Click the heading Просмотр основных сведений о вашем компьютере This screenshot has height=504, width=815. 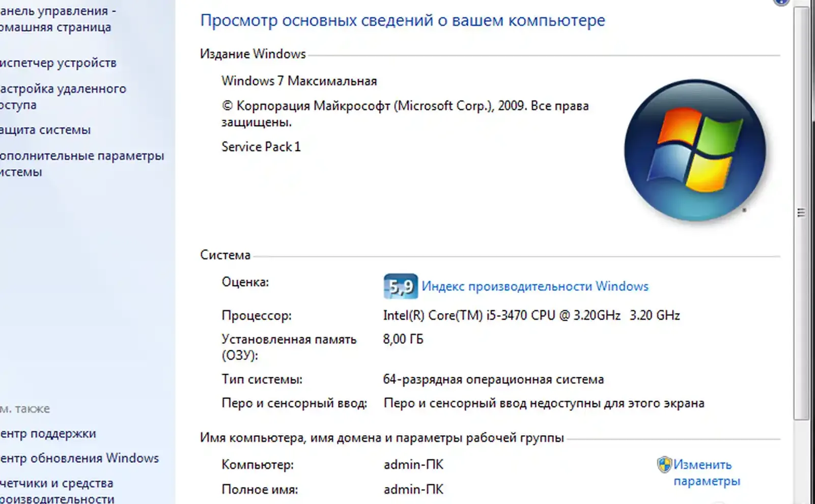(403, 20)
